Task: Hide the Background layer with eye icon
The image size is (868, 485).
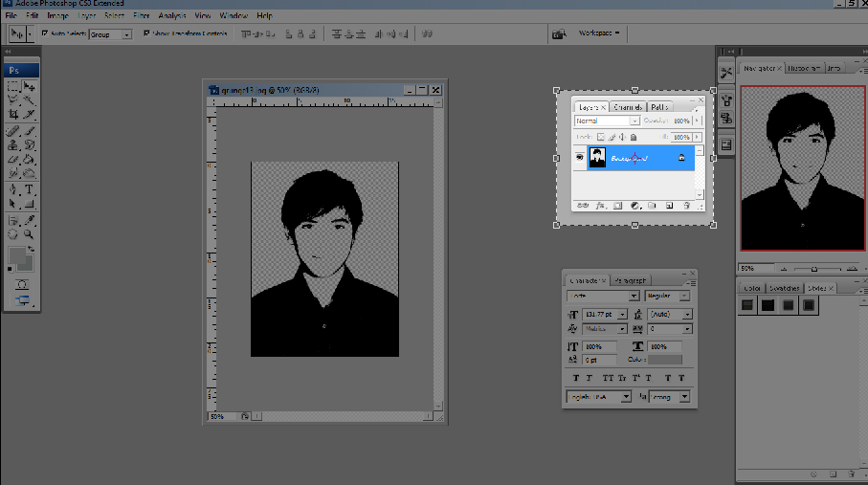Action: pos(580,157)
